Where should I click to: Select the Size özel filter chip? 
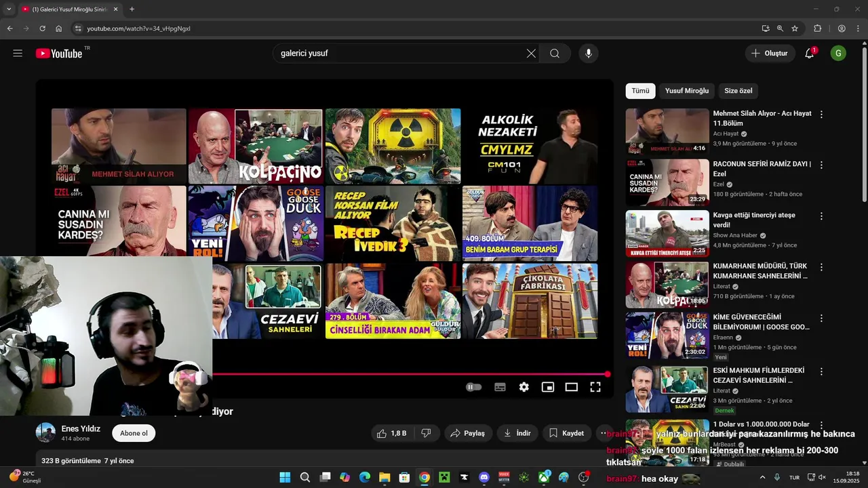point(738,91)
